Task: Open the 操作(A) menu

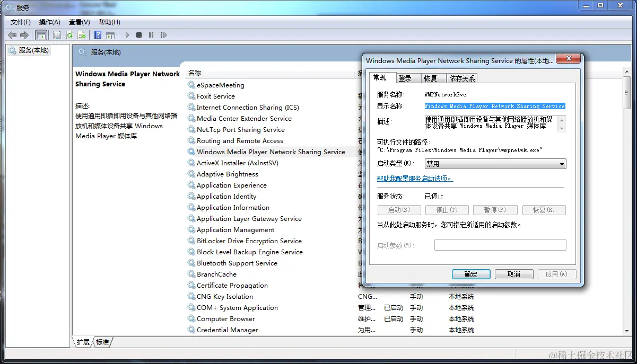Action: [x=50, y=22]
